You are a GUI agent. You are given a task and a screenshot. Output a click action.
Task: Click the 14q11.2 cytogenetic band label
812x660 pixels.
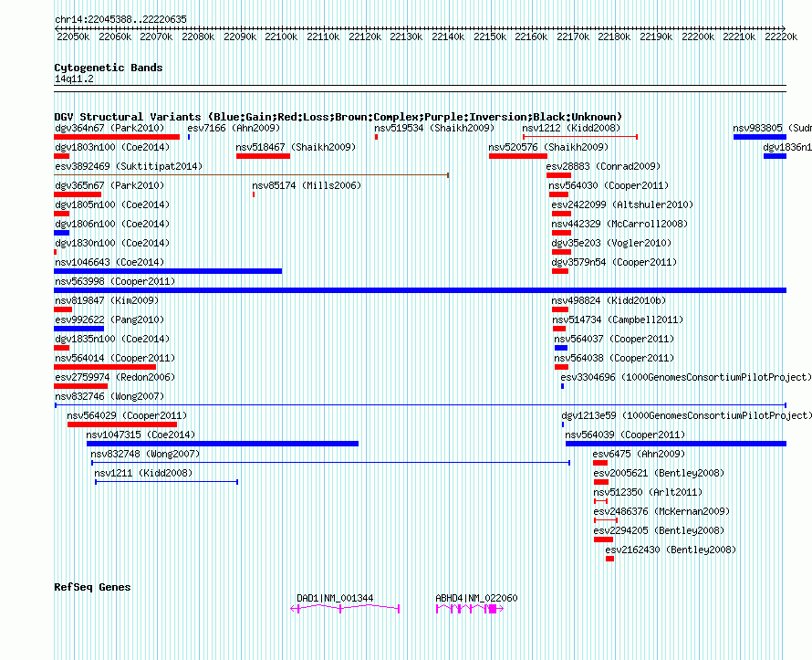(74, 79)
